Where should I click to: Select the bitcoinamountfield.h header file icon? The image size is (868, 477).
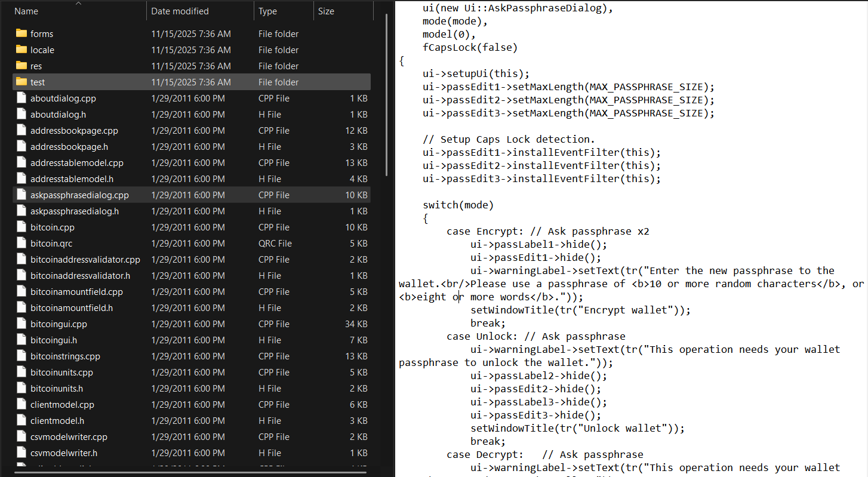[x=21, y=307]
